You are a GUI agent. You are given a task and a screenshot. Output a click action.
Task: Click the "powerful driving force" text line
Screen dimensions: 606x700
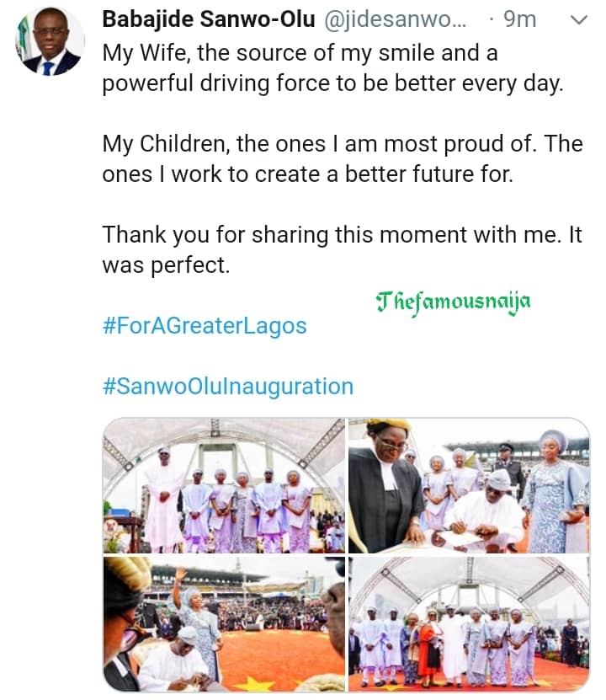coord(332,83)
